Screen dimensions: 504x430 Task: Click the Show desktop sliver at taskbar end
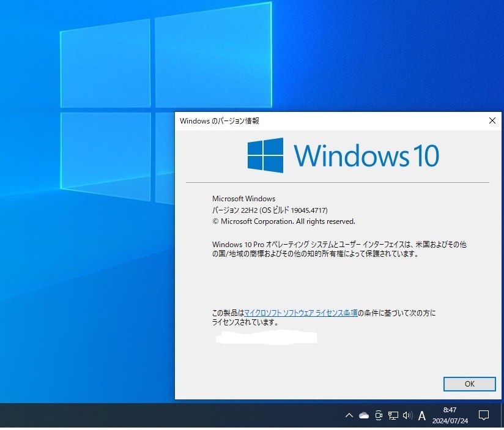(x=502, y=415)
